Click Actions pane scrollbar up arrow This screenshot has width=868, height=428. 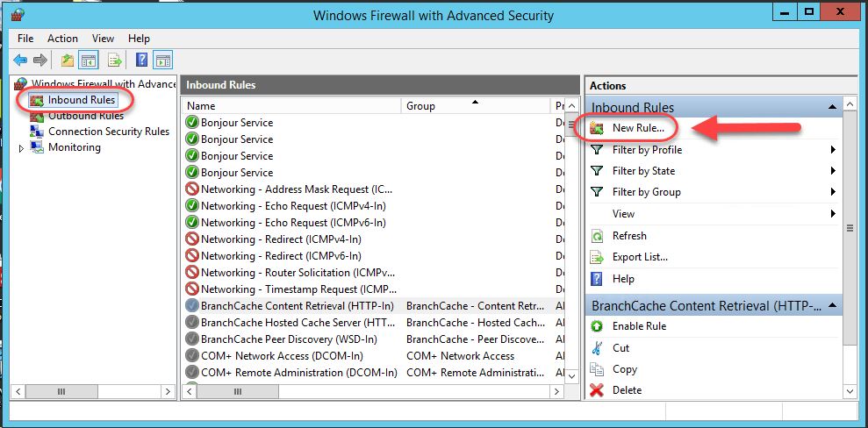850,103
